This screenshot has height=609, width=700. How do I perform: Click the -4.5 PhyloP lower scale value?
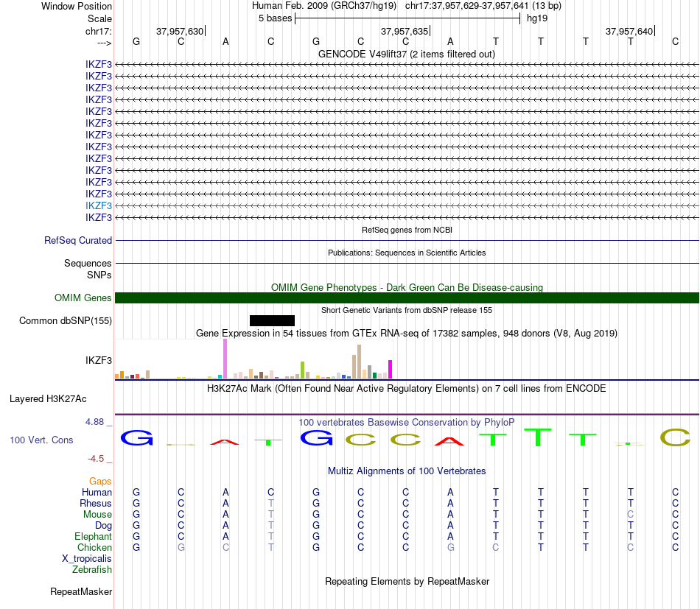click(x=96, y=459)
